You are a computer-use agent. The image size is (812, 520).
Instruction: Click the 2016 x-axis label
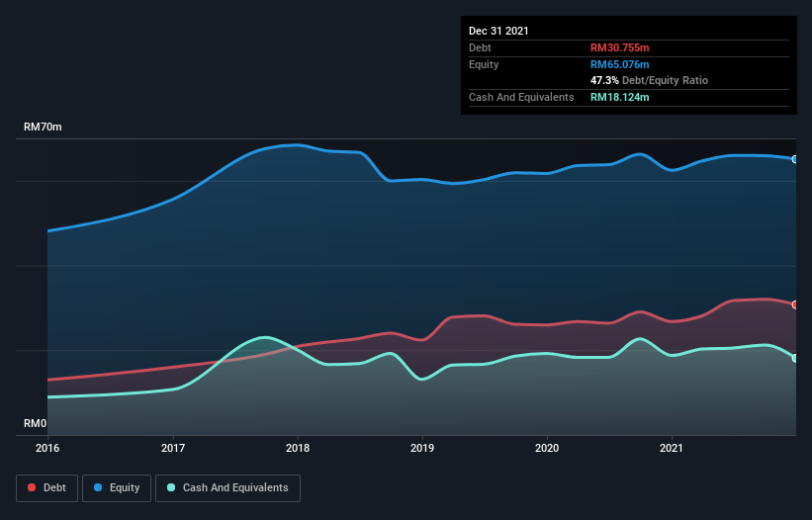(x=47, y=448)
